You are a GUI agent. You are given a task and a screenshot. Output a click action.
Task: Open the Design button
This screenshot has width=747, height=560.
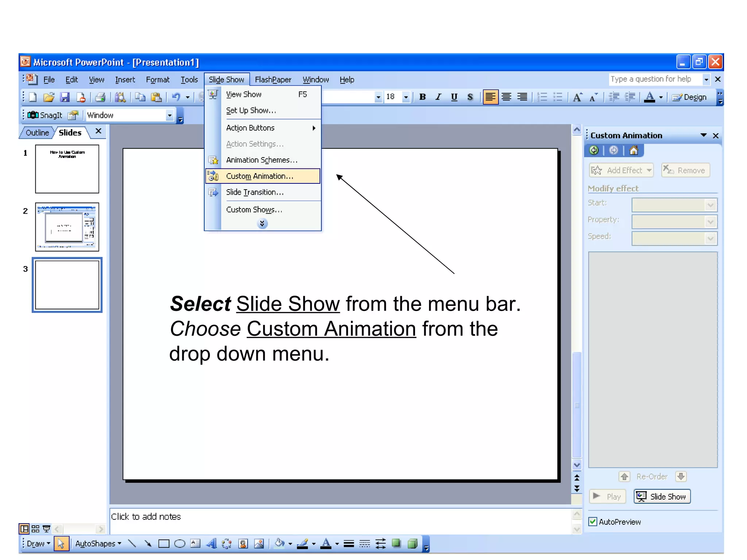point(689,97)
